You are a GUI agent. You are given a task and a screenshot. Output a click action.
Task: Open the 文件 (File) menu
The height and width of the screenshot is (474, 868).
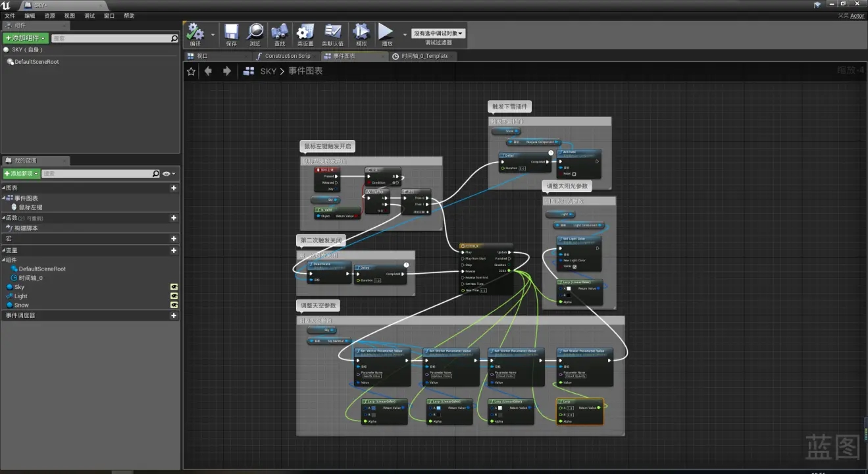click(x=10, y=16)
